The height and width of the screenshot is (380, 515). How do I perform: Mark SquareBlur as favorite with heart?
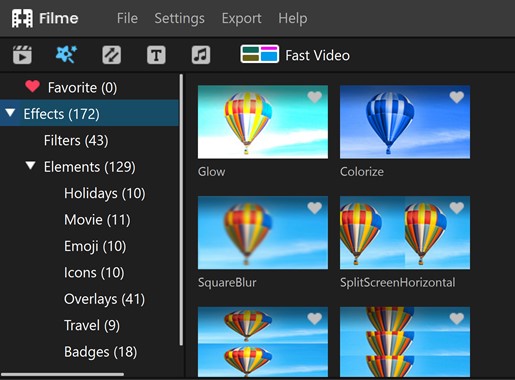tap(314, 208)
